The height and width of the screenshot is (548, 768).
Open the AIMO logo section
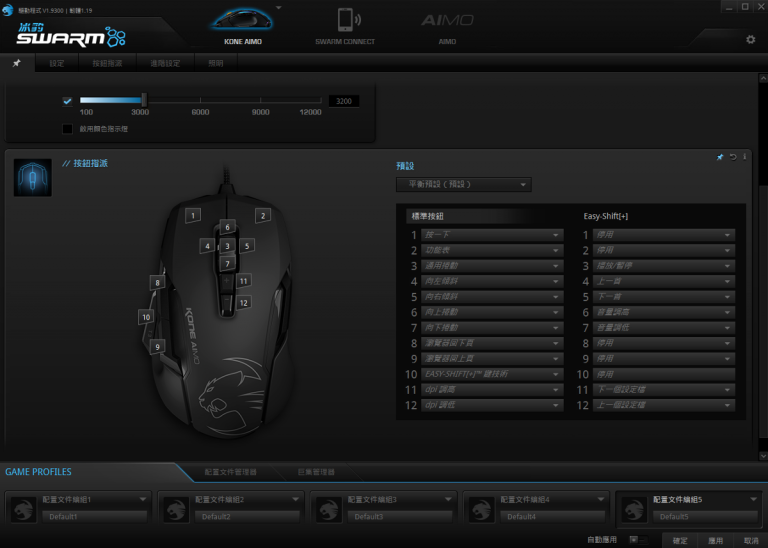(447, 20)
